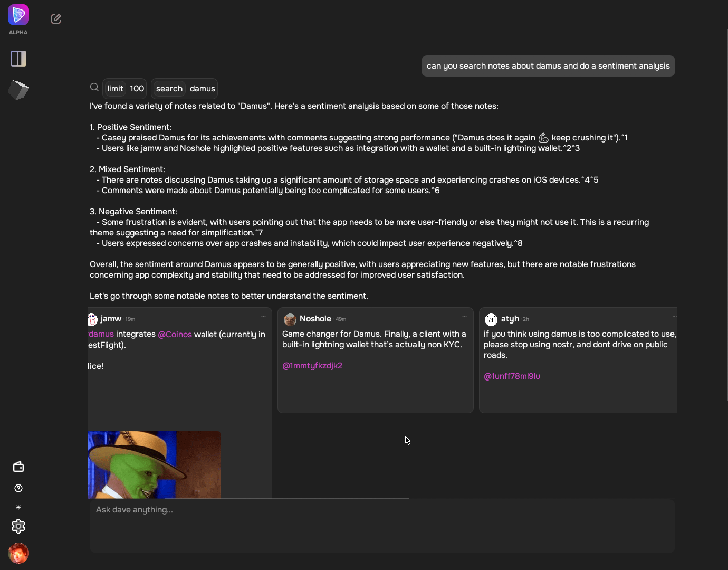Open the columns view sidebar icon
This screenshot has width=728, height=570.
18,59
